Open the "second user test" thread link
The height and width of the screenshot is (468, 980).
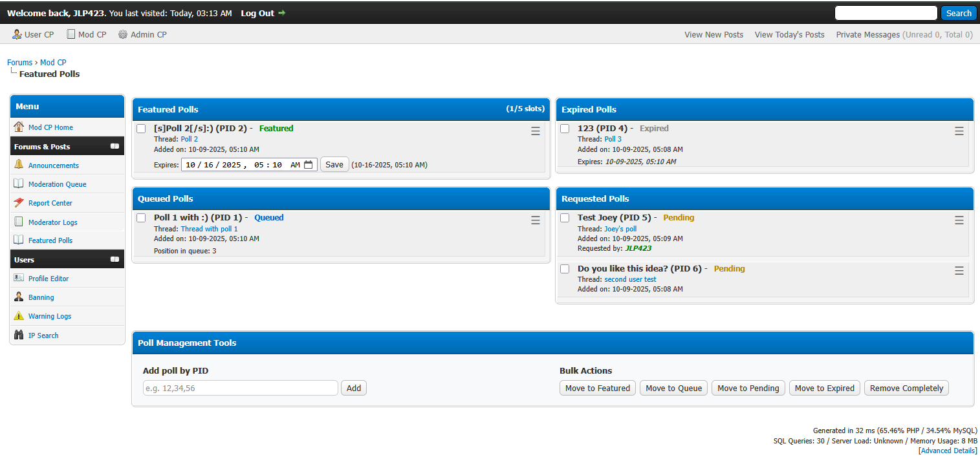pos(630,279)
